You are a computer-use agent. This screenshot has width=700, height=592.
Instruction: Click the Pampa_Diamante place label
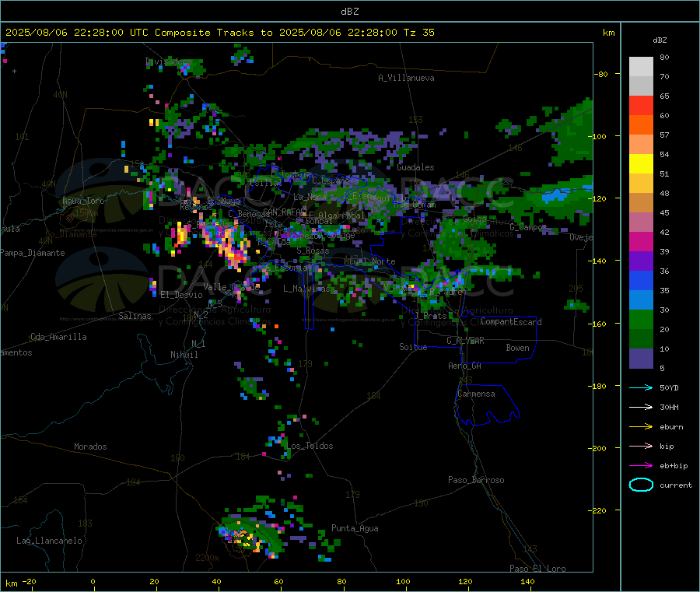click(x=33, y=253)
